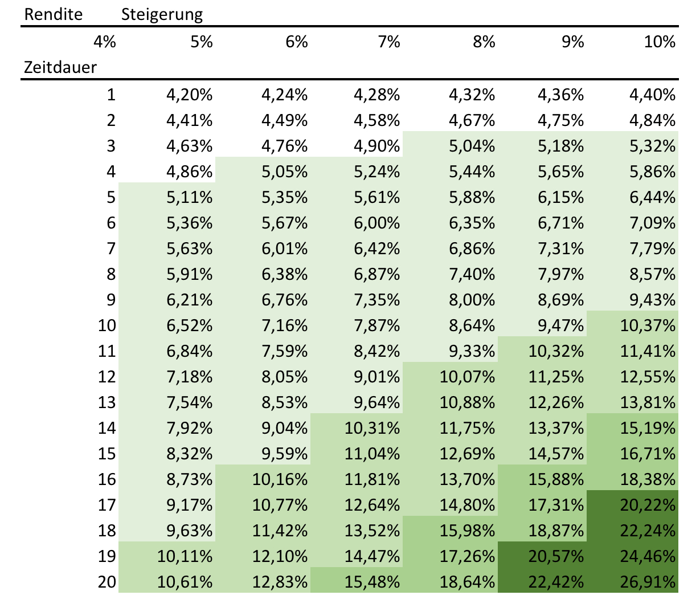Select the 7% Steigerung column header

point(389,42)
